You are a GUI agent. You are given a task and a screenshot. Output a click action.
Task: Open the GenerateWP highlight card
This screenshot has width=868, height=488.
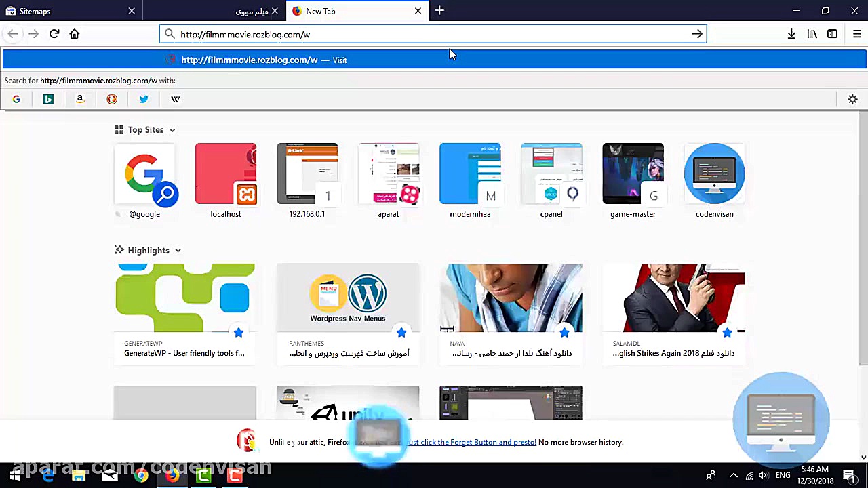tap(185, 313)
